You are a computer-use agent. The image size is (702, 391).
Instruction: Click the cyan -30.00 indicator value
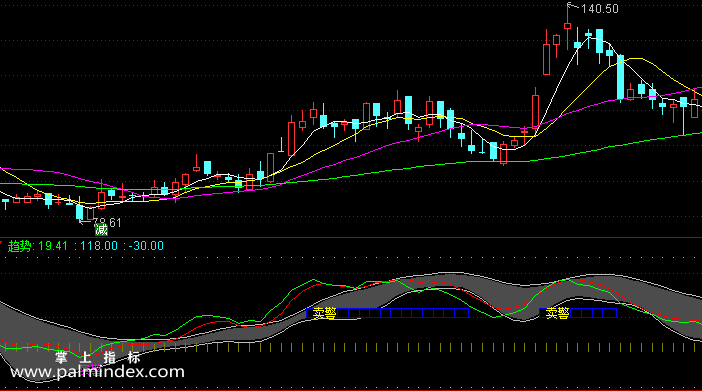[x=146, y=246]
